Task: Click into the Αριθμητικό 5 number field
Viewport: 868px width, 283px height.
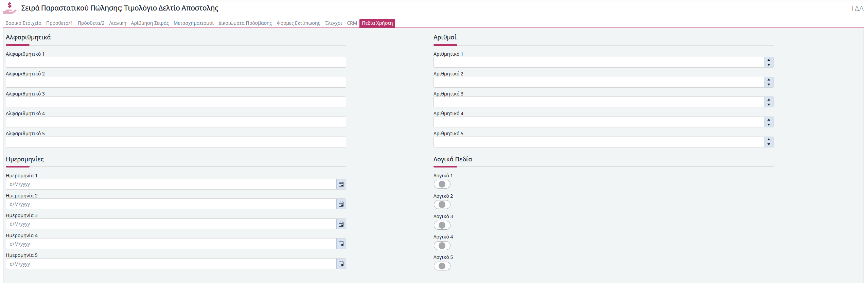Action: pyautogui.click(x=599, y=142)
